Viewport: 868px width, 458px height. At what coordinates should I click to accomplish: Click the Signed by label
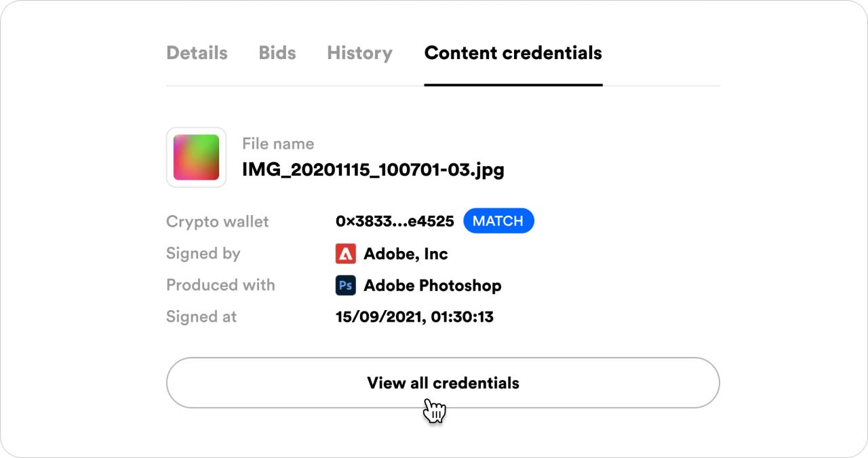point(203,254)
